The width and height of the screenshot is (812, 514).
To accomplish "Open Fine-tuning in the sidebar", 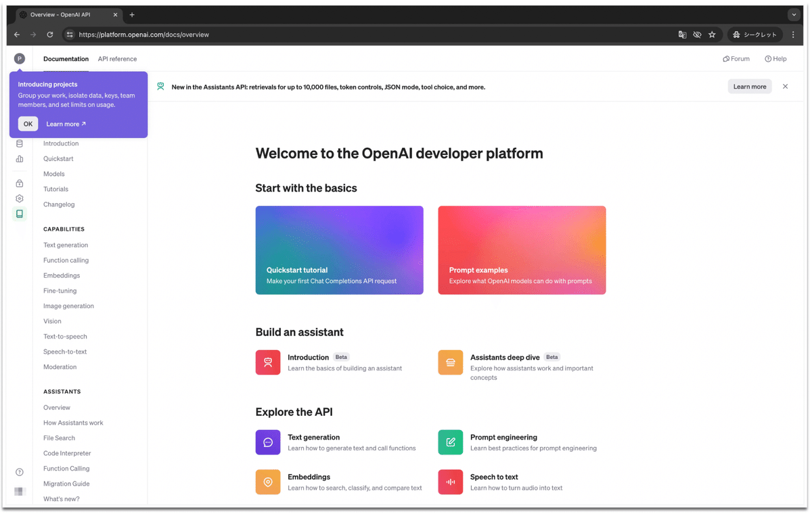I will 60,291.
